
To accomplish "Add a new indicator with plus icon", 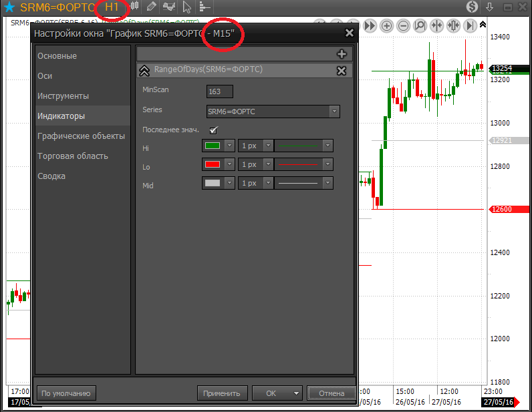I will pyautogui.click(x=342, y=54).
